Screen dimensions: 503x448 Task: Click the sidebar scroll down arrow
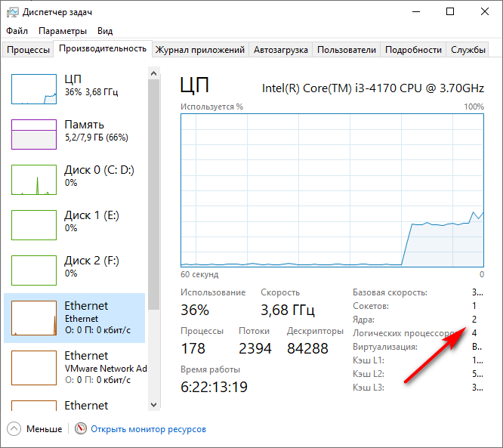153,405
